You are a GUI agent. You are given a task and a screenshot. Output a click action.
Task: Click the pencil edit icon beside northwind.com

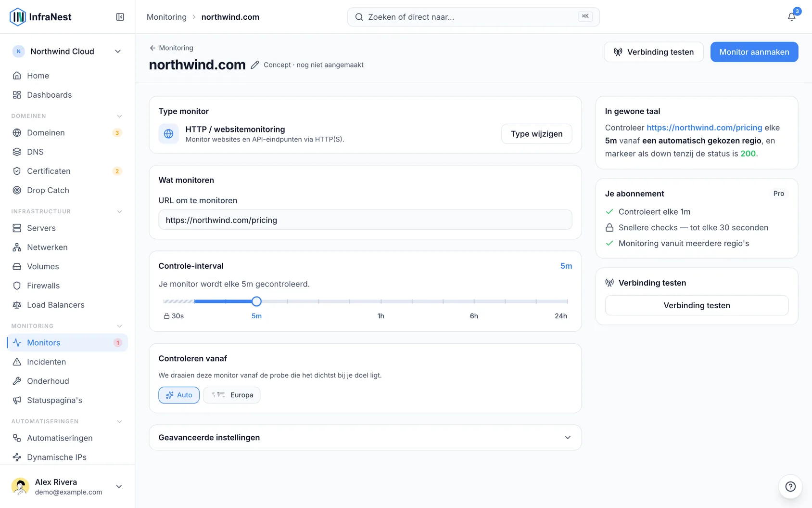tap(255, 65)
